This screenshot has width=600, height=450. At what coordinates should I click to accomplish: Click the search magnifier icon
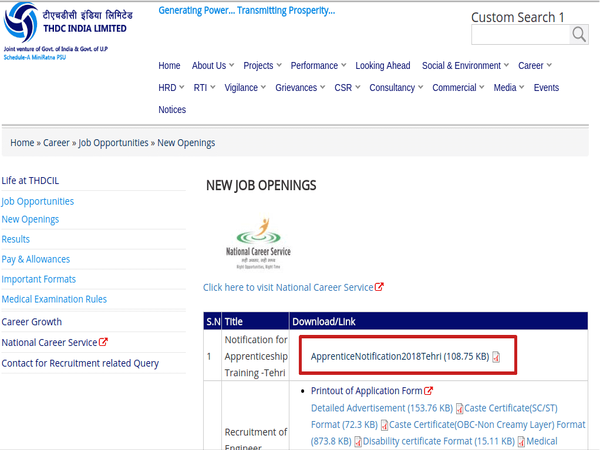[x=579, y=34]
